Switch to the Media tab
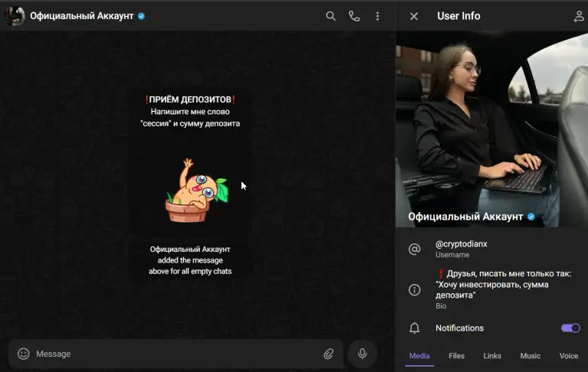 [420, 356]
